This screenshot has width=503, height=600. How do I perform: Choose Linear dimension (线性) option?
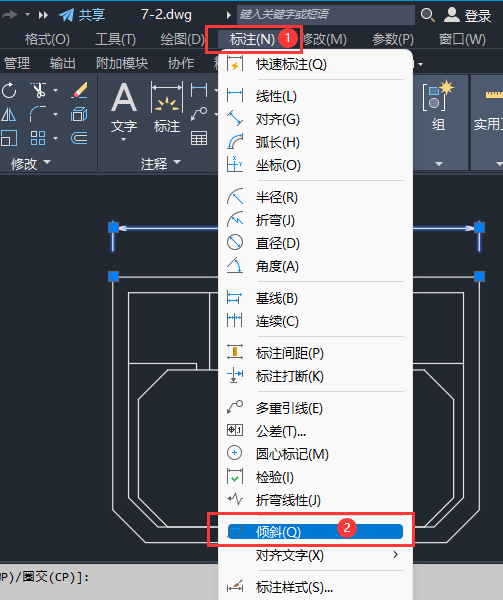pos(315,96)
